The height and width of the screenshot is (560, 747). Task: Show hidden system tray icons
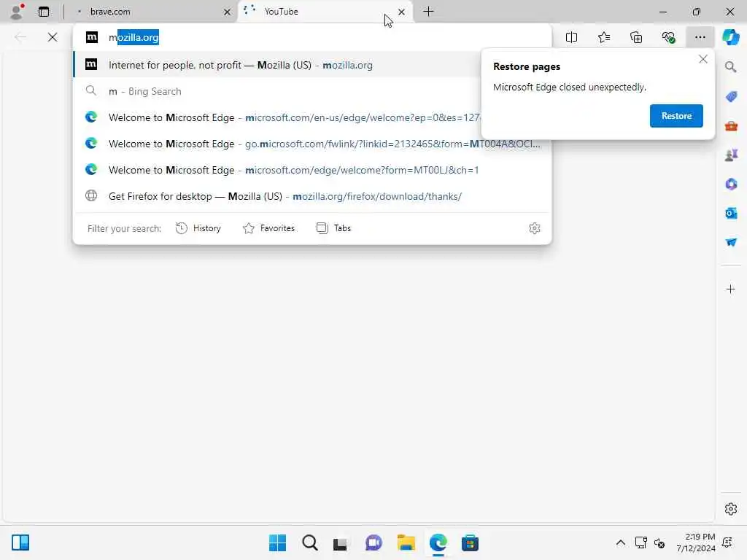point(620,542)
